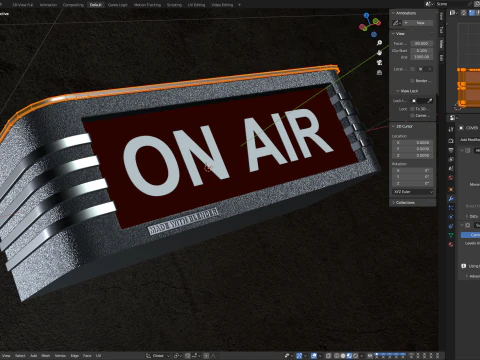The image size is (480, 360).
Task: Toggle Render Region checkbox
Action: (x=412, y=81)
